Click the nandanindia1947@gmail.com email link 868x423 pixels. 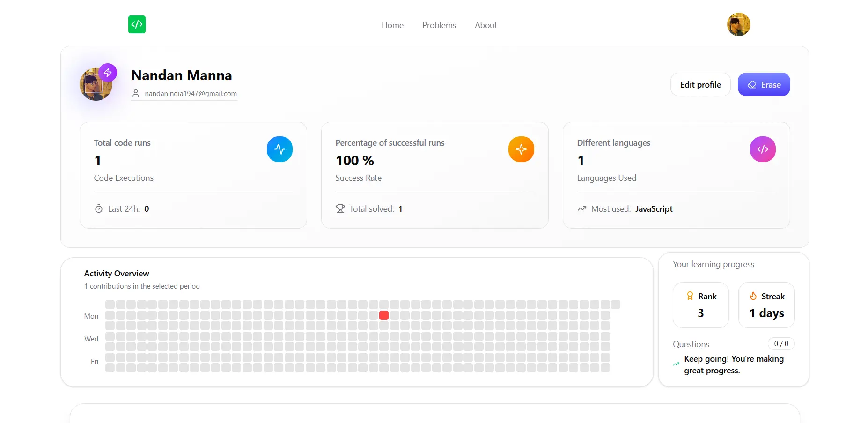pos(191,94)
